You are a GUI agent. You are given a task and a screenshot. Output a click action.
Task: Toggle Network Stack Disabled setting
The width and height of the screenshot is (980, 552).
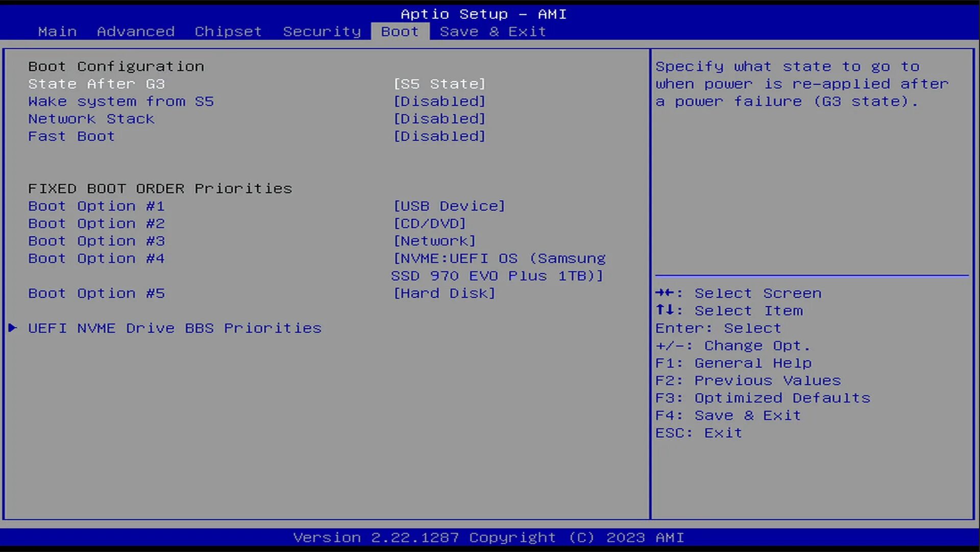tap(439, 119)
